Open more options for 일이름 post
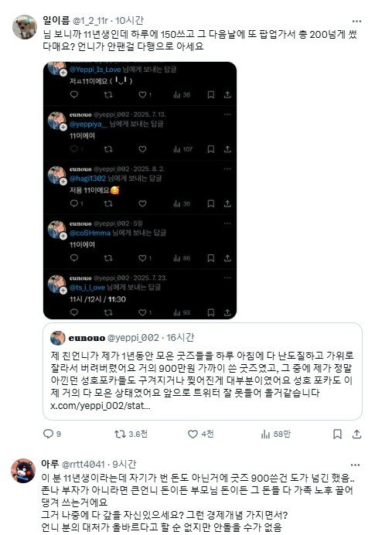 tap(356, 21)
